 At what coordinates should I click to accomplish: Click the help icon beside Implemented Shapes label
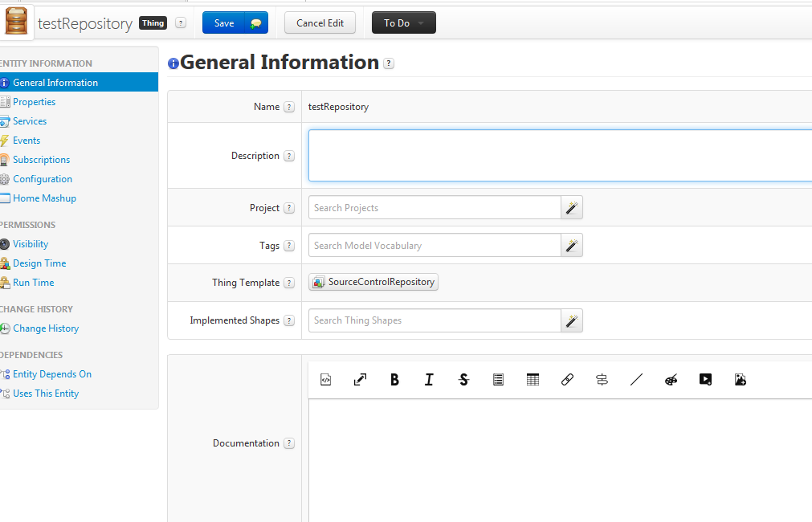(x=289, y=320)
